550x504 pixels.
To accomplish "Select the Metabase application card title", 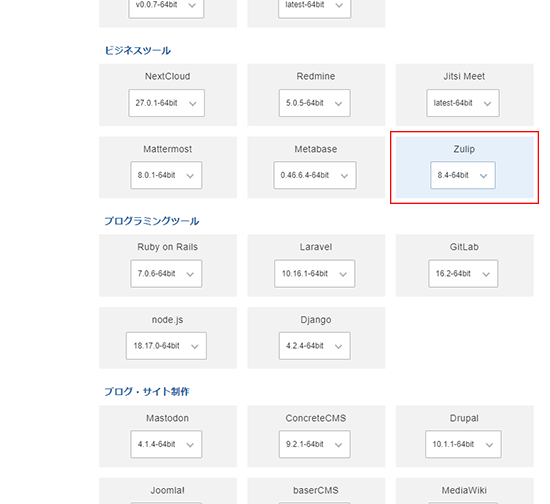I will 316,149.
